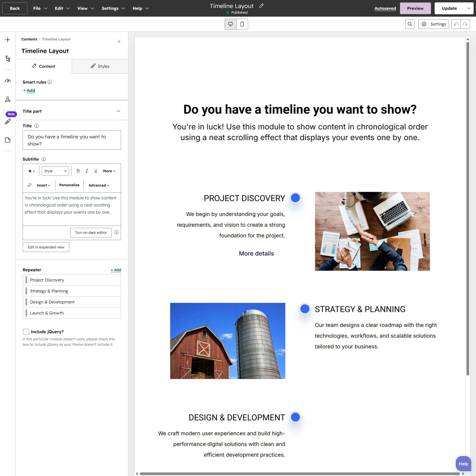This screenshot has height=476, width=476.
Task: Click the Back button
Action: click(x=15, y=8)
